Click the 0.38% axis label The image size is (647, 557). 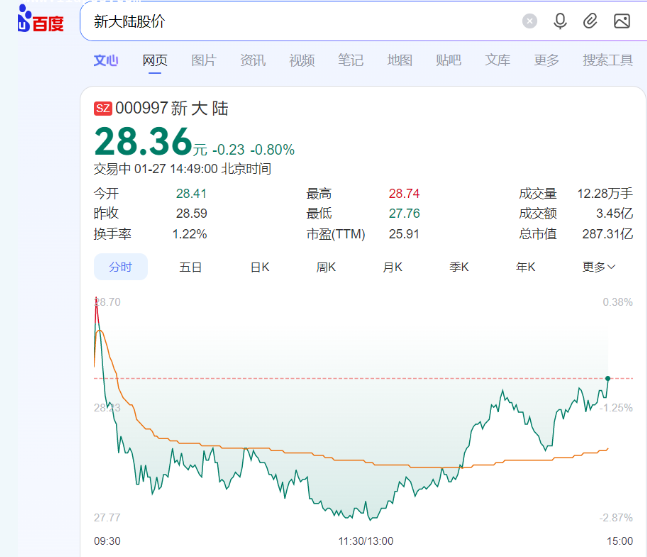[x=618, y=302]
